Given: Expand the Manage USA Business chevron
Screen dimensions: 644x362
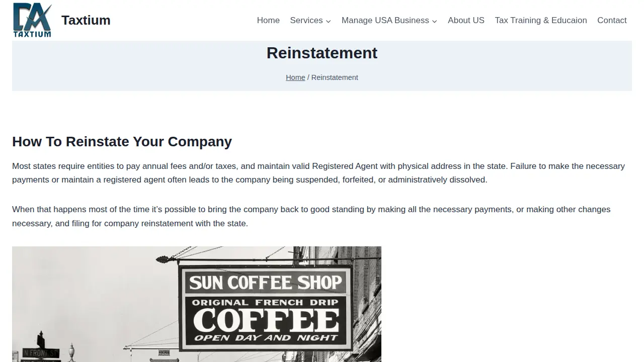Looking at the screenshot, I should click(434, 21).
